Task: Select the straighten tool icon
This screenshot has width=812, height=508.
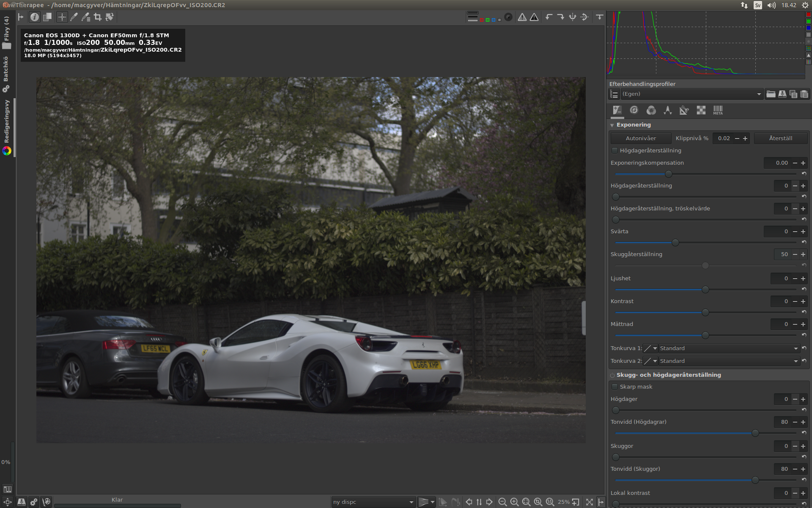Action: point(110,17)
